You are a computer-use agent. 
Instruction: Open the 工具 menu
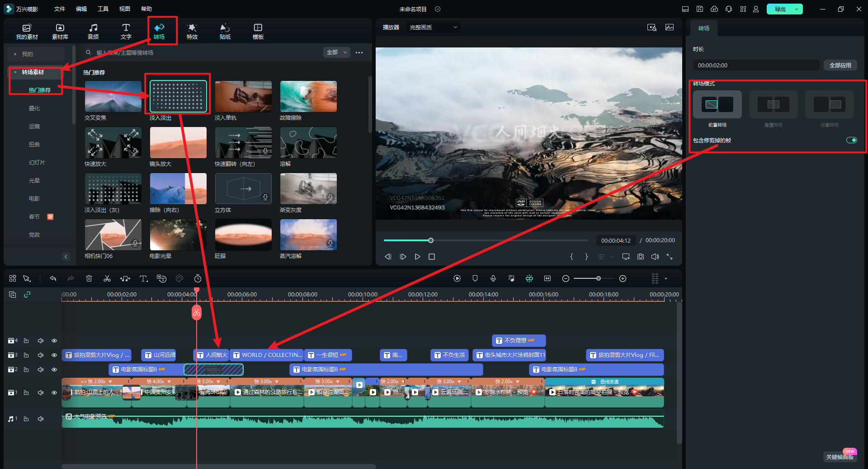coord(103,9)
